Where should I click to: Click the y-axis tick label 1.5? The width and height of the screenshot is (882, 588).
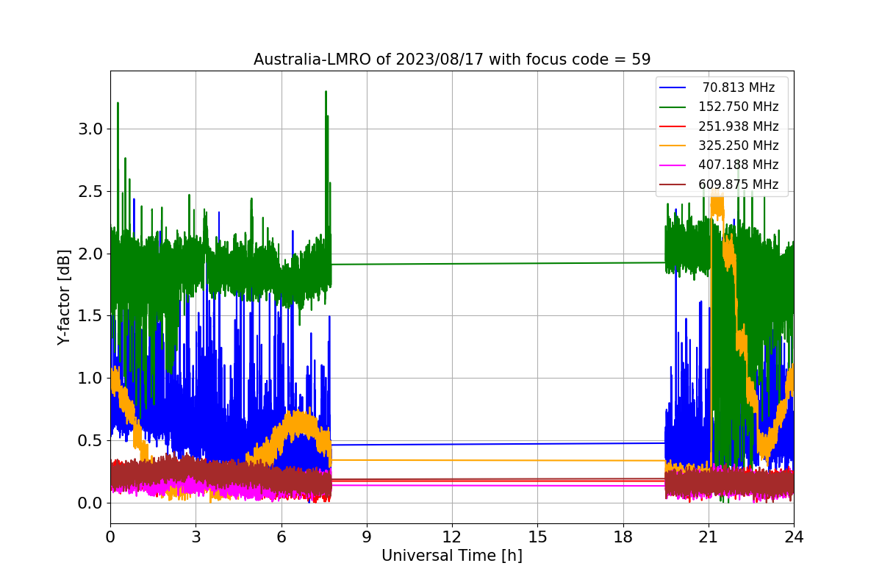pos(91,316)
